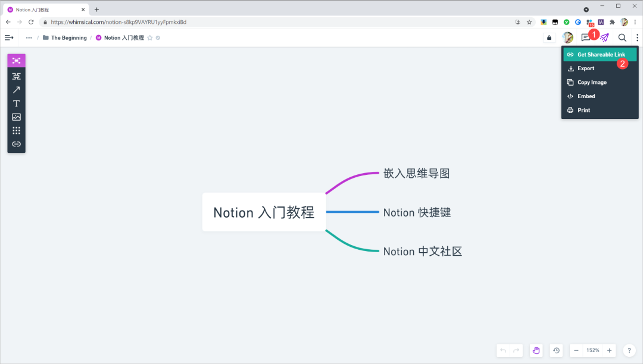
Task: Bookmark this page with the star
Action: pyautogui.click(x=529, y=22)
